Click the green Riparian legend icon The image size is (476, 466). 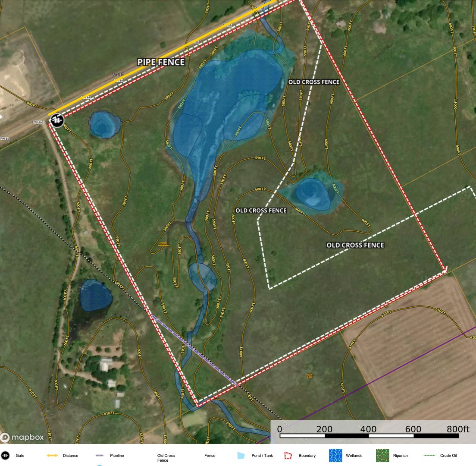(382, 455)
